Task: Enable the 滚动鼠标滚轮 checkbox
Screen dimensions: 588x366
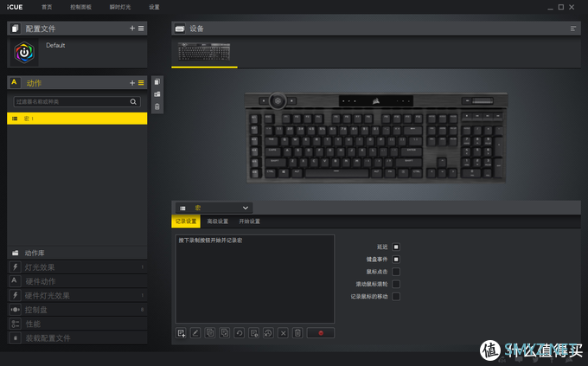Action: tap(396, 284)
